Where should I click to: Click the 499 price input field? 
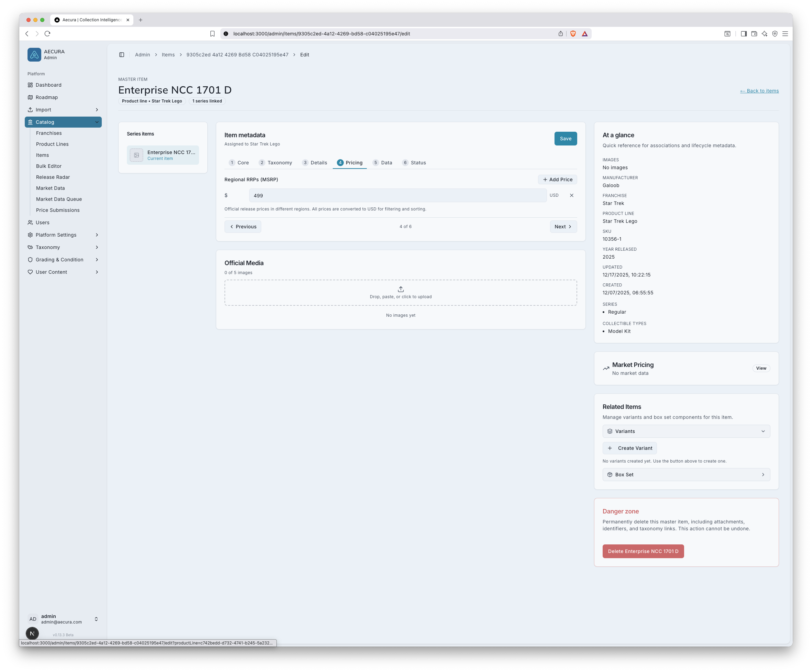pyautogui.click(x=397, y=195)
